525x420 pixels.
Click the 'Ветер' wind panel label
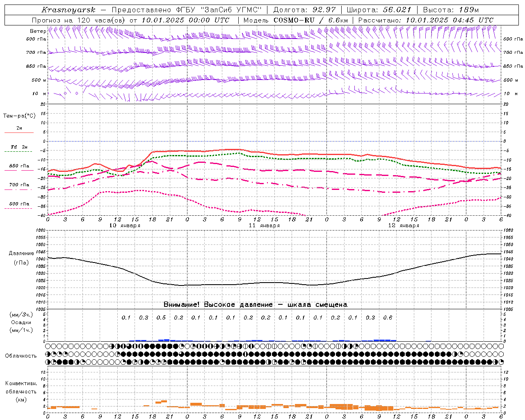pyautogui.click(x=38, y=31)
